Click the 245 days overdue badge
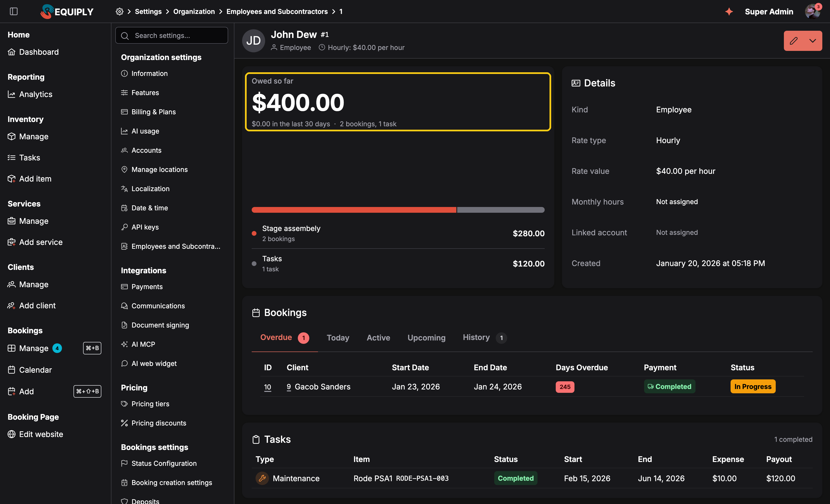 point(565,387)
